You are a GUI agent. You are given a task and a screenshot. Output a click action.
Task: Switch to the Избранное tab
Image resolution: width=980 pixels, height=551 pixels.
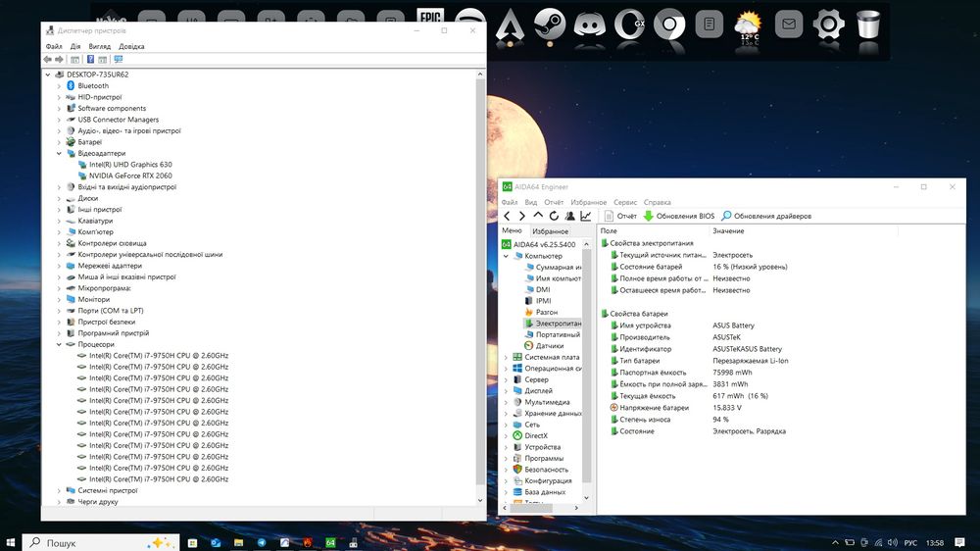[550, 231]
